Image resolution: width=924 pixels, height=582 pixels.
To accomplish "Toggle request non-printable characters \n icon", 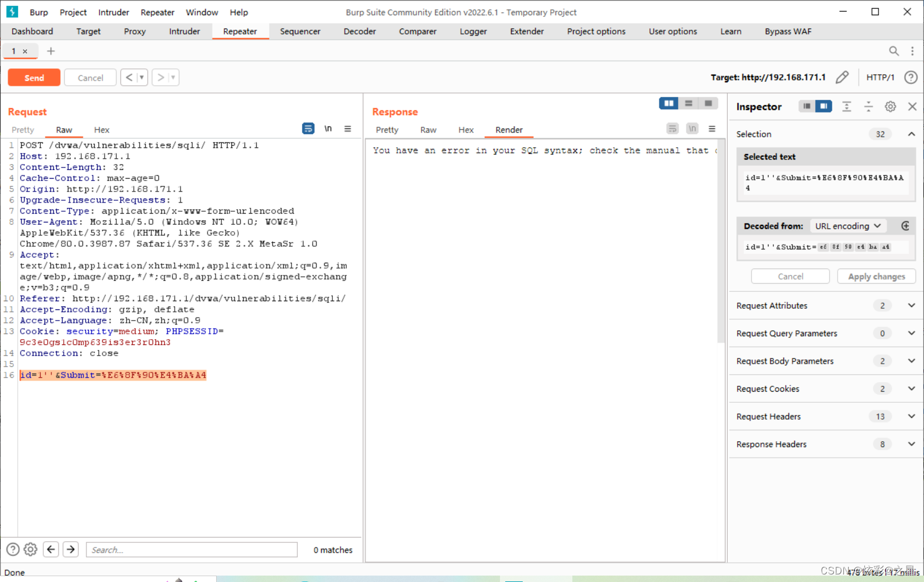I will click(x=328, y=128).
